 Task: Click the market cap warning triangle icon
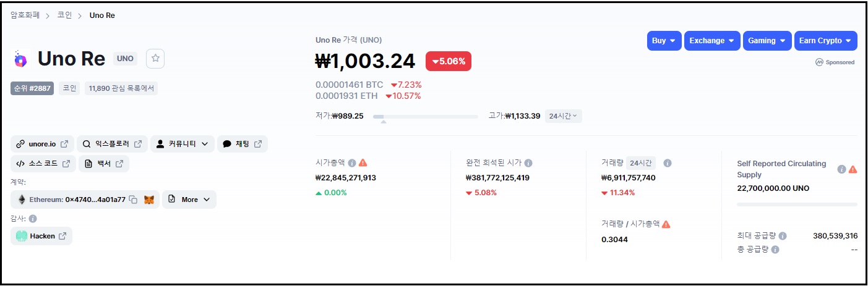363,163
